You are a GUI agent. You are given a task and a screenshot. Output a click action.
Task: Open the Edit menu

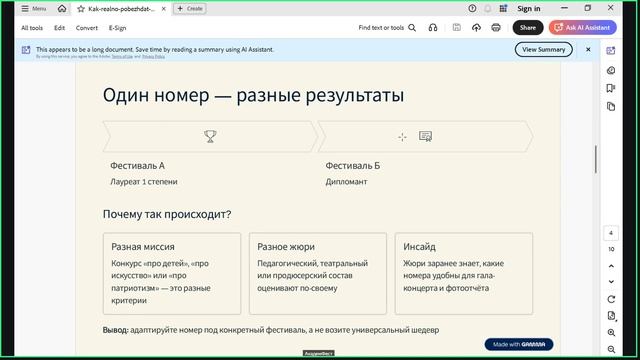pos(60,28)
